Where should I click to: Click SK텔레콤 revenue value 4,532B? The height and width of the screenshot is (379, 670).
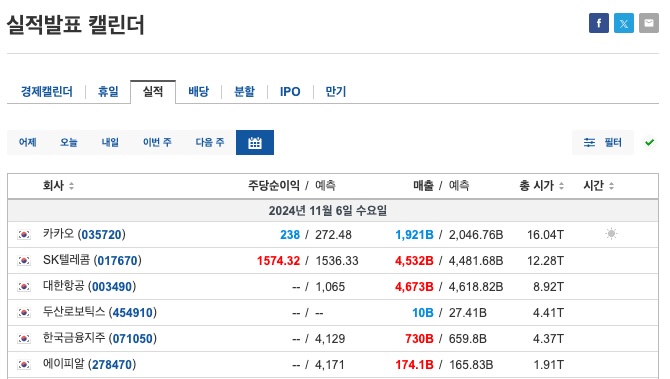pyautogui.click(x=414, y=261)
